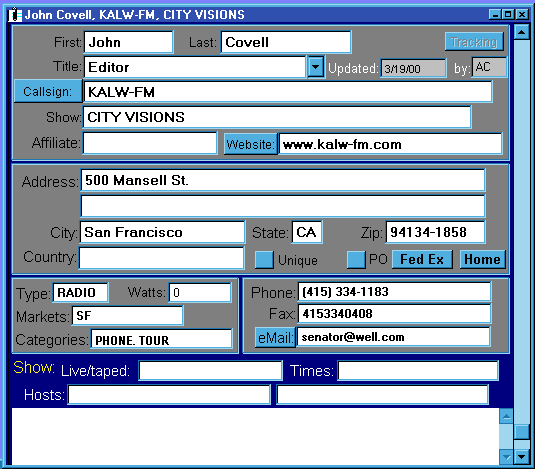Click the email field senator@well.com
The width and height of the screenshot is (535, 469).
[x=394, y=337]
